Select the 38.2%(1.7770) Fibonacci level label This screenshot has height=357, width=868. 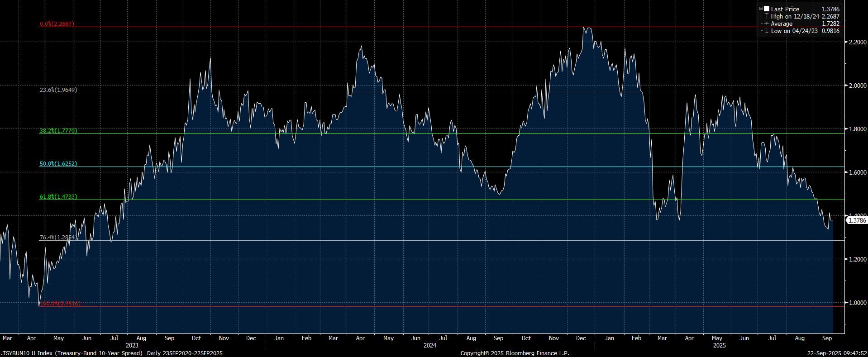pyautogui.click(x=58, y=131)
